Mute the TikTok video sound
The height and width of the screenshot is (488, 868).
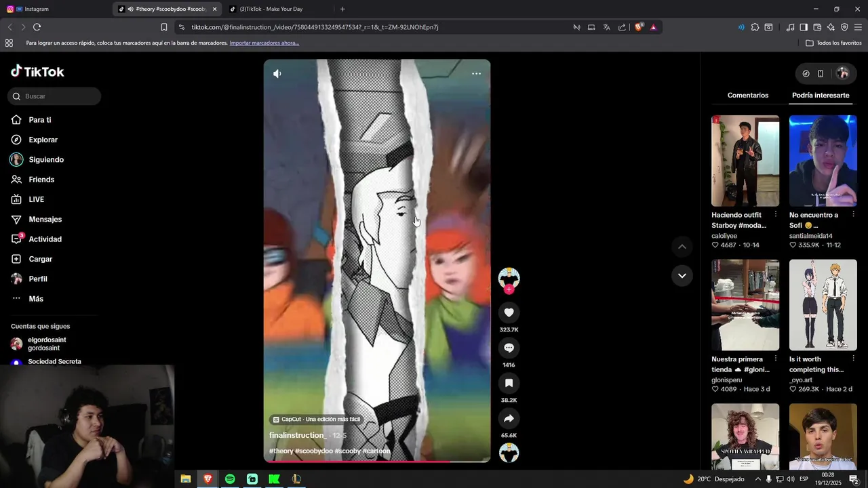[277, 74]
